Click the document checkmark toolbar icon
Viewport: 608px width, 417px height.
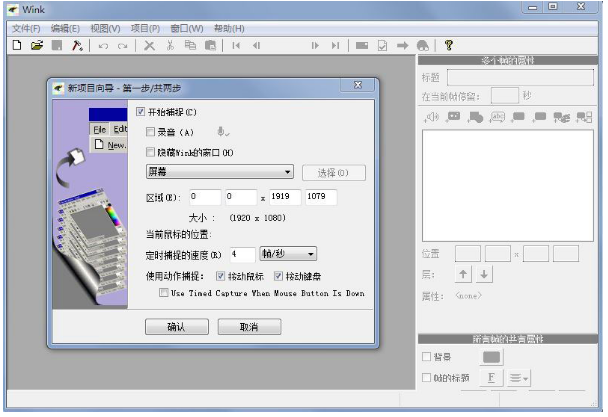[382, 46]
